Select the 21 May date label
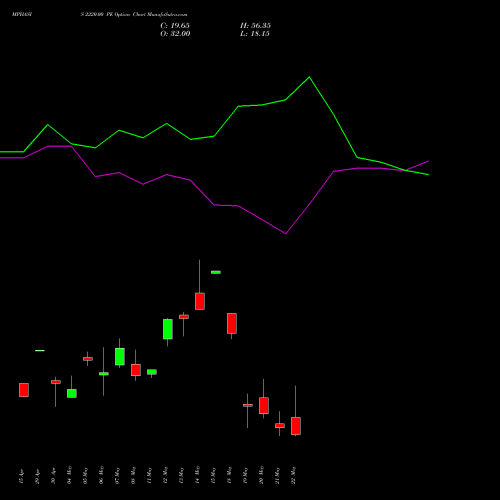500x500 pixels. pos(277,476)
